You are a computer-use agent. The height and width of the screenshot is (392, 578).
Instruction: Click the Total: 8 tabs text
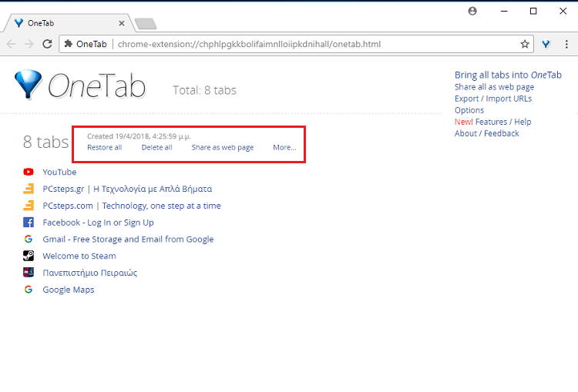204,90
